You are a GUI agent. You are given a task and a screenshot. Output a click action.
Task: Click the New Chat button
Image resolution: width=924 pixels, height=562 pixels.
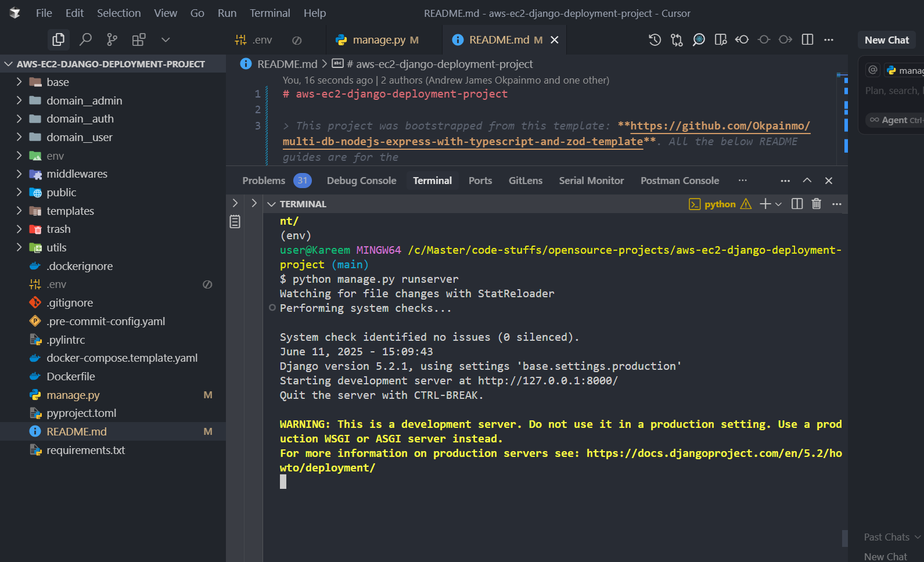coord(886,40)
